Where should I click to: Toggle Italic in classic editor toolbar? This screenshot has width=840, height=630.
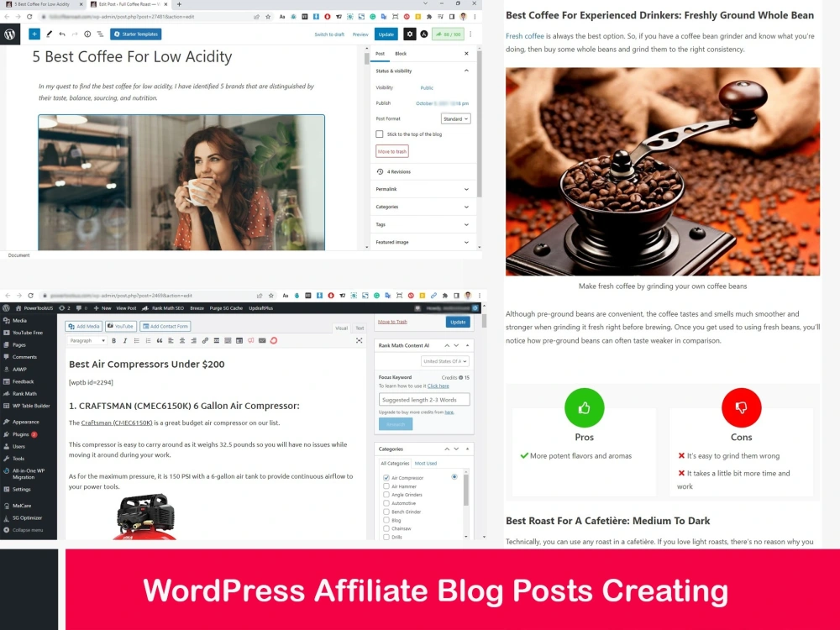pos(125,341)
